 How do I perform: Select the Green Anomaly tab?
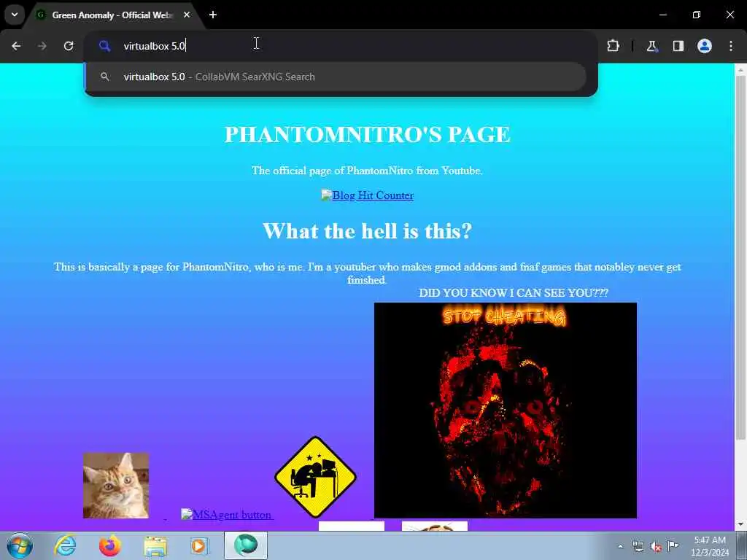(x=112, y=15)
